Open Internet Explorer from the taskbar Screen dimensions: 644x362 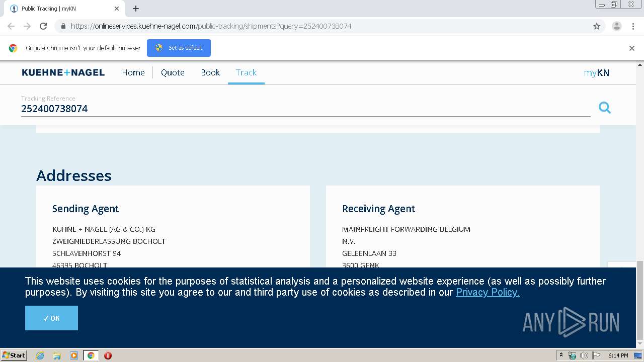coord(40,355)
